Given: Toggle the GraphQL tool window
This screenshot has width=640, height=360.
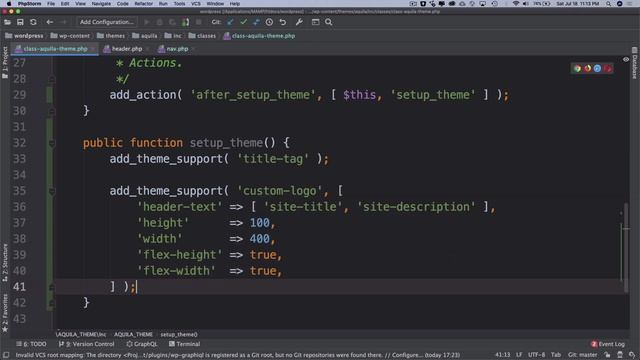Looking at the screenshot, I should coord(142,344).
